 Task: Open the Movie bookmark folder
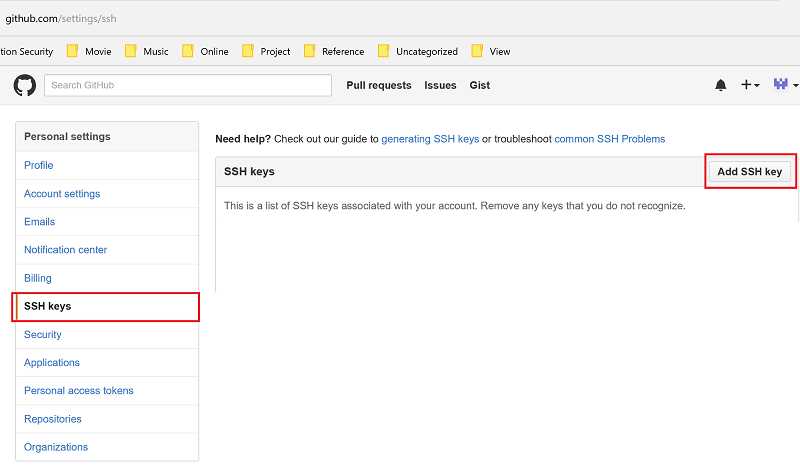point(89,51)
